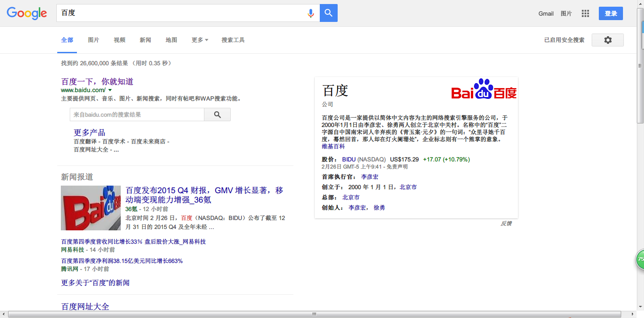Click the Baidu news thumbnail image

pos(91,208)
